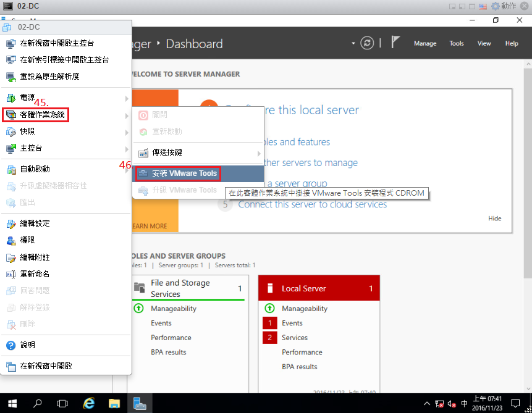Open the 電源 power submenu
The width and height of the screenshot is (532, 413).
[66, 98]
